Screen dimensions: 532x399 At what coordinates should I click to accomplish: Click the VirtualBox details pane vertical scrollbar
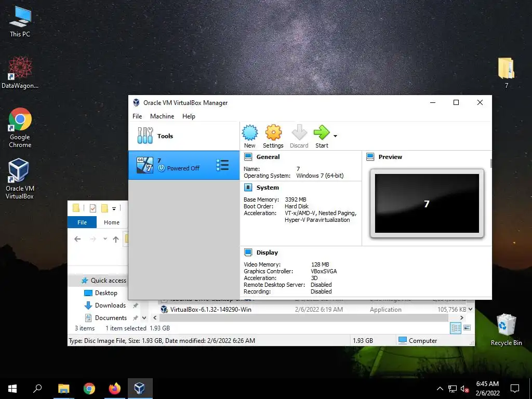[x=490, y=163]
